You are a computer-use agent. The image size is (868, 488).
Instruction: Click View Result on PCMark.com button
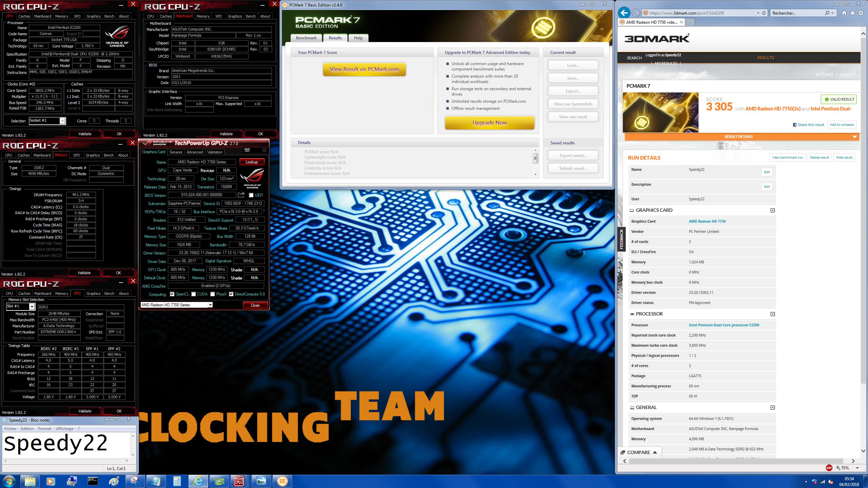[364, 69]
